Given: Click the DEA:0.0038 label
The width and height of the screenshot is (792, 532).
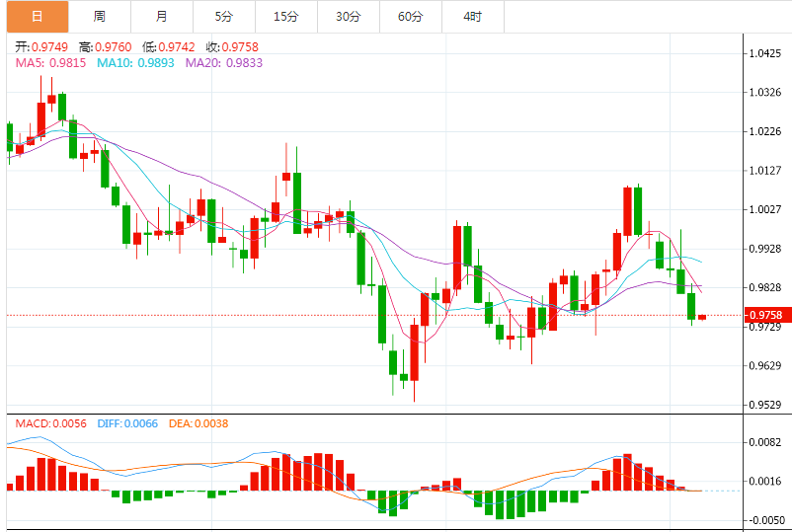Looking at the screenshot, I should (198, 423).
